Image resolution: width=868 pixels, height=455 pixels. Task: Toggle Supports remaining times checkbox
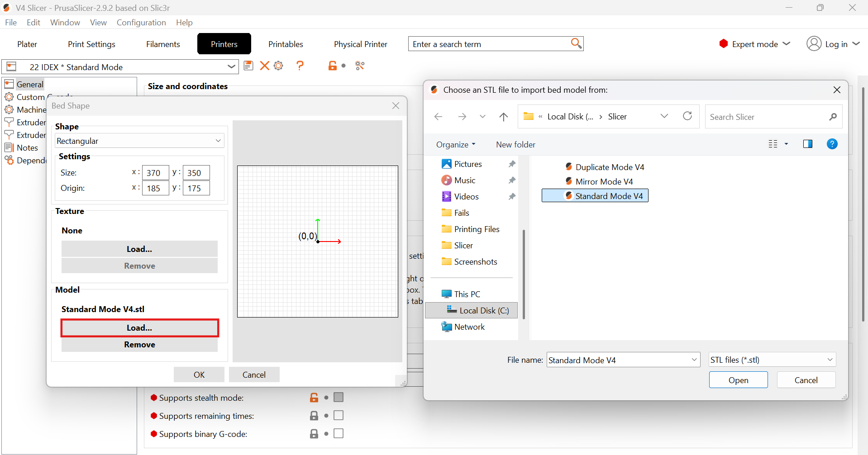coord(339,415)
